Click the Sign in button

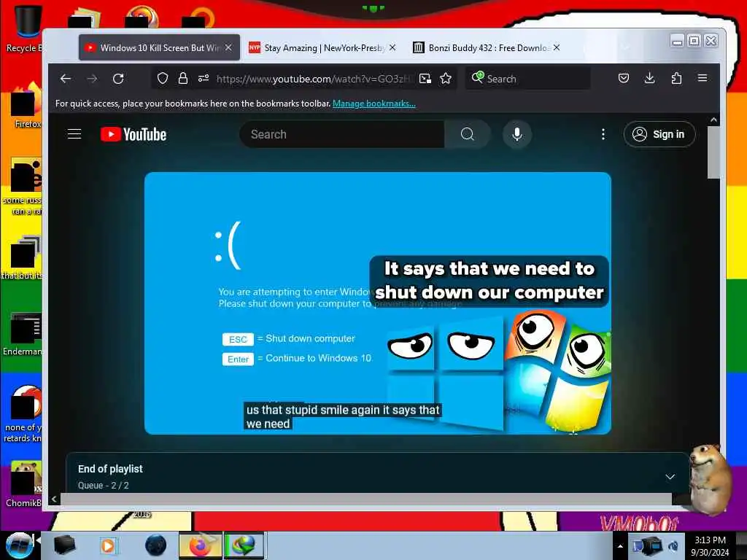point(659,134)
